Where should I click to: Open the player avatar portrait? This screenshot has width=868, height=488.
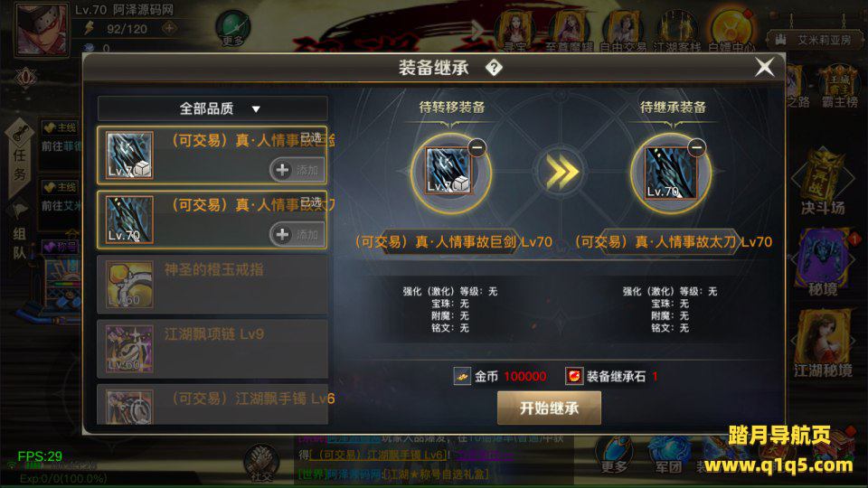(41, 29)
